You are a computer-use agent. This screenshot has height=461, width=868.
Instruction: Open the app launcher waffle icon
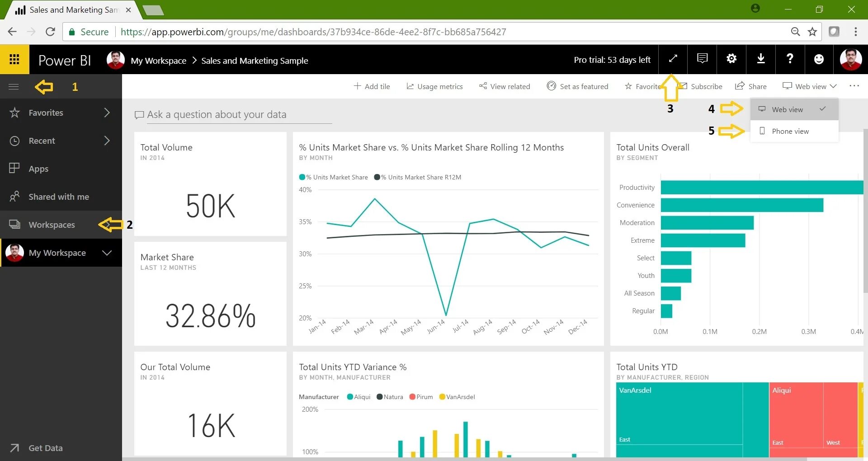point(14,59)
